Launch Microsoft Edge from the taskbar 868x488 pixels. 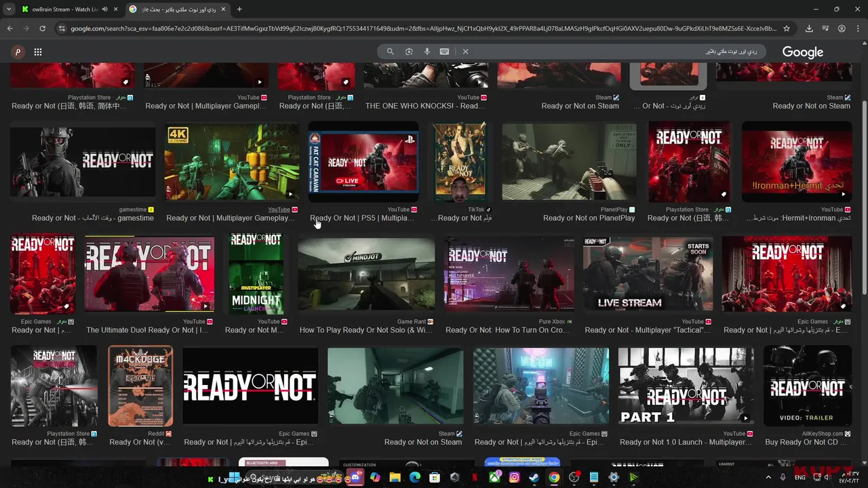point(414,477)
